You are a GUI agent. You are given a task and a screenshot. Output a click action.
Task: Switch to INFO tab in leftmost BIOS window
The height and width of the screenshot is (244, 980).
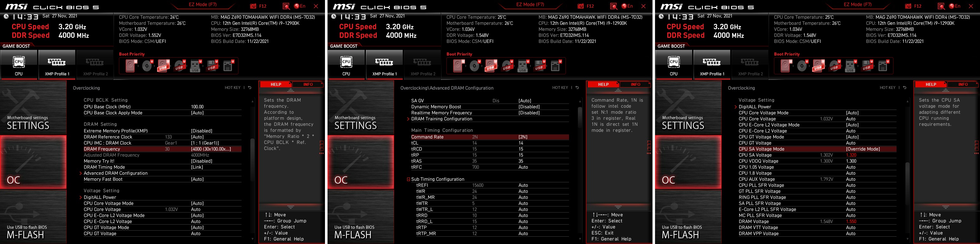[308, 85]
